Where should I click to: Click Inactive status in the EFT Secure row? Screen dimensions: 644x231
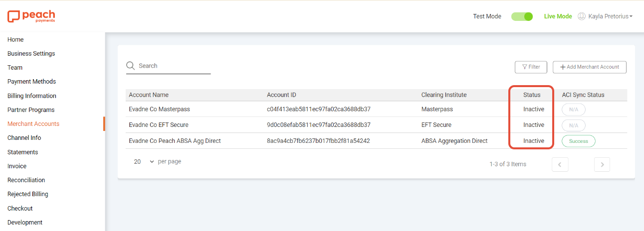click(x=534, y=125)
